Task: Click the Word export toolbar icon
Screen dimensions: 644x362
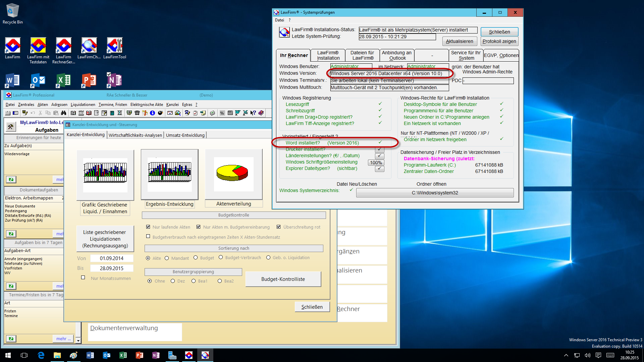Action: (237, 113)
